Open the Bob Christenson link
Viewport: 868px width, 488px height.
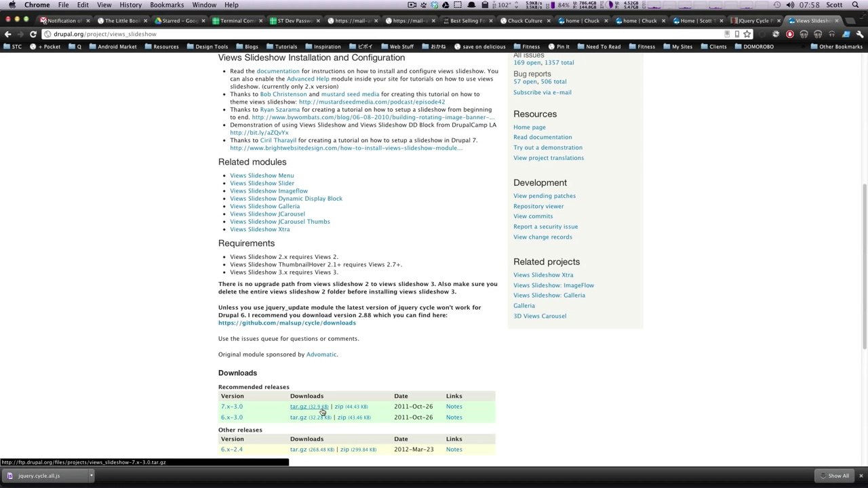pos(283,94)
